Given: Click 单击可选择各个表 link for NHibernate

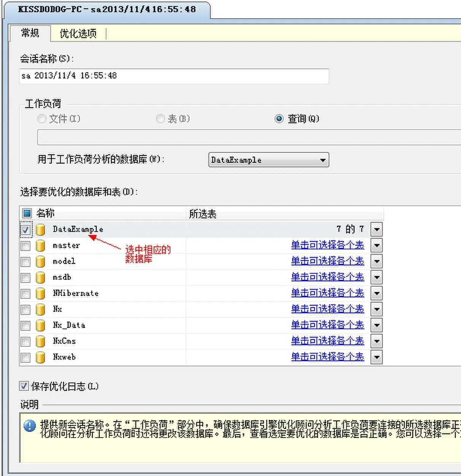Looking at the screenshot, I should (x=327, y=293).
